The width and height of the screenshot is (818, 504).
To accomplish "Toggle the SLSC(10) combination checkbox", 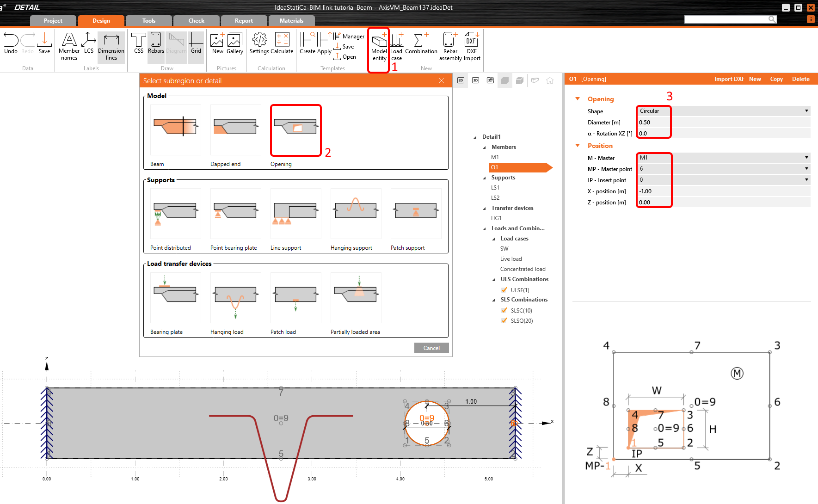I will [504, 310].
